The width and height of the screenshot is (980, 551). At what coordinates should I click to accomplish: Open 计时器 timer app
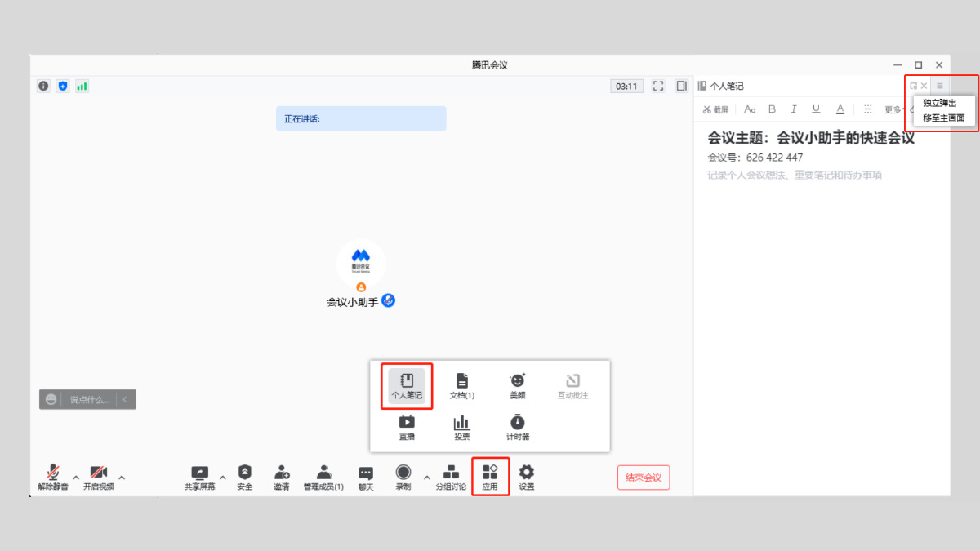click(518, 428)
